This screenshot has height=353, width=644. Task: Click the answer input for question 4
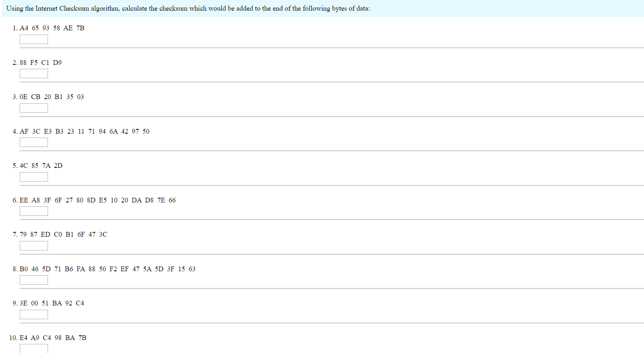pos(34,142)
